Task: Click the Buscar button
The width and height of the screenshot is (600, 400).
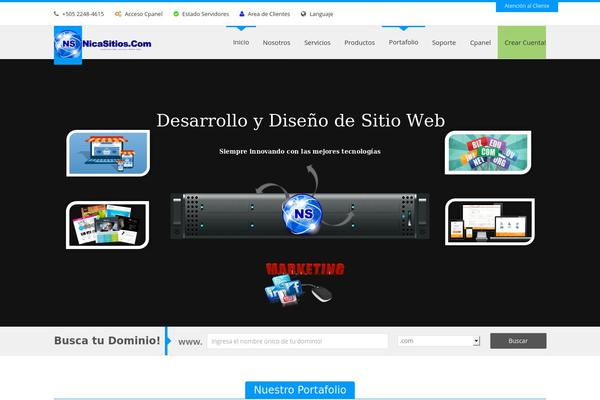Action: [x=518, y=341]
